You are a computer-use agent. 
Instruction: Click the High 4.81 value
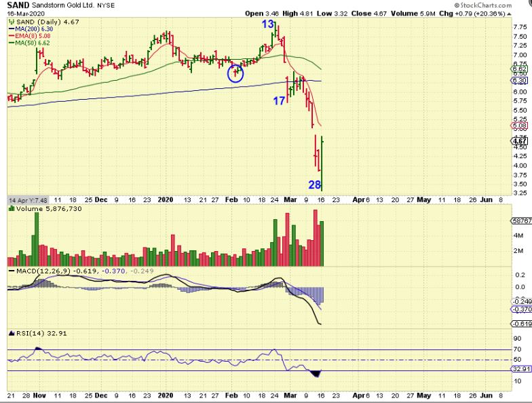pyautogui.click(x=299, y=14)
